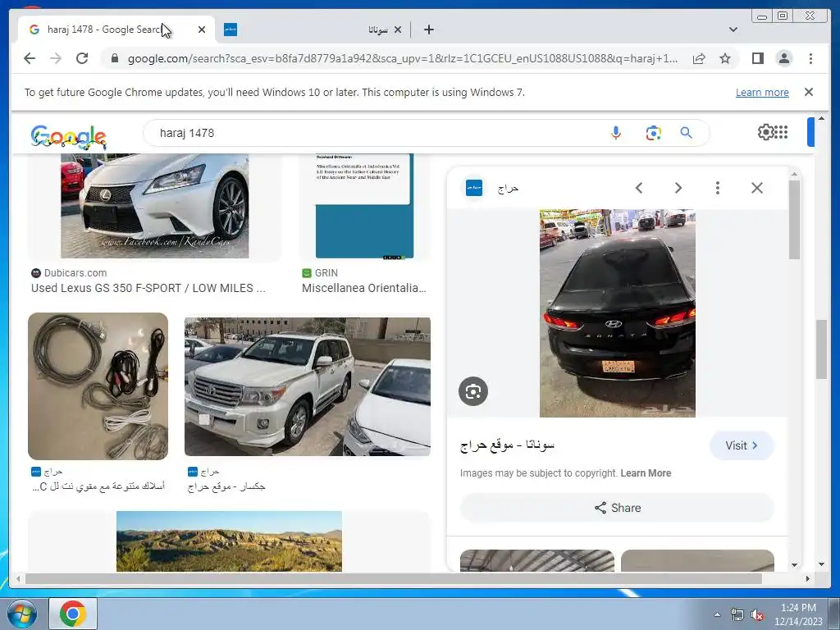Open the desert landscape image
The width and height of the screenshot is (840, 630).
click(230, 541)
